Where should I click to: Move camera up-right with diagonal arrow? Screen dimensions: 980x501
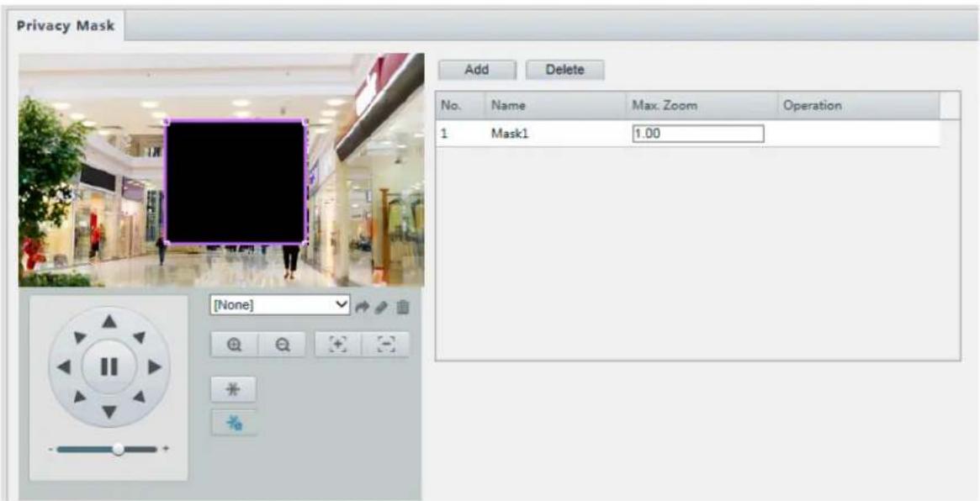[x=139, y=337]
